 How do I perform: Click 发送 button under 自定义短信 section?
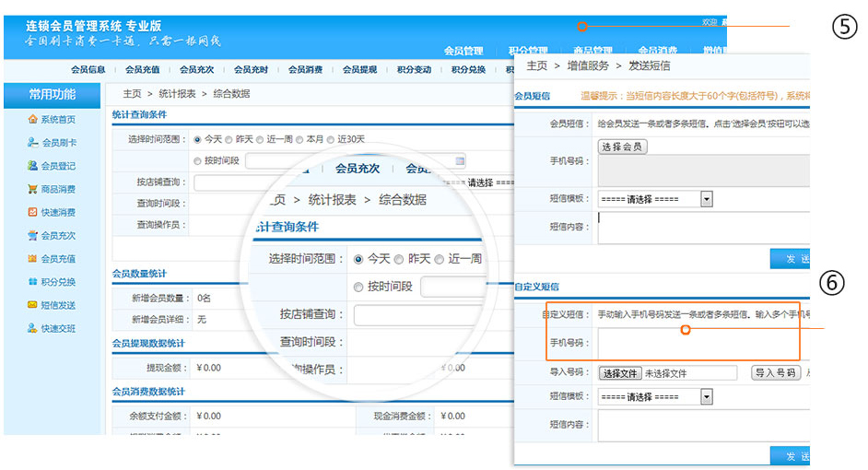tap(791, 456)
